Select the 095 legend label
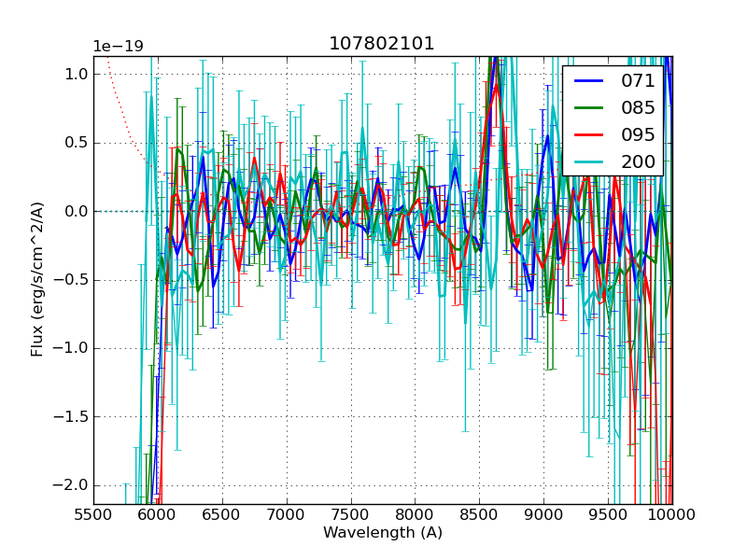Image resolution: width=747 pixels, height=560 pixels. coord(638,134)
